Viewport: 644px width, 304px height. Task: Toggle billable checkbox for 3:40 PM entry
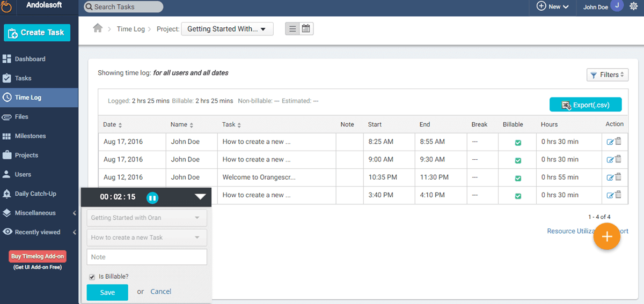pos(518,196)
